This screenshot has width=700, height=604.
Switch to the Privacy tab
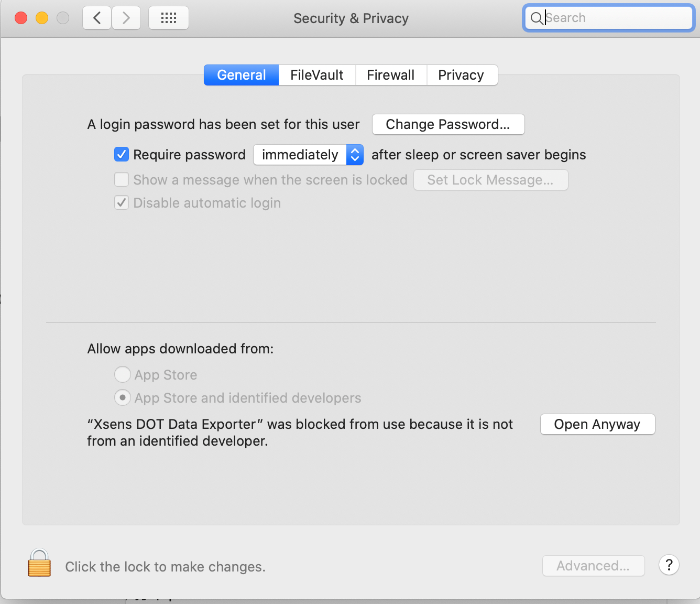461,75
